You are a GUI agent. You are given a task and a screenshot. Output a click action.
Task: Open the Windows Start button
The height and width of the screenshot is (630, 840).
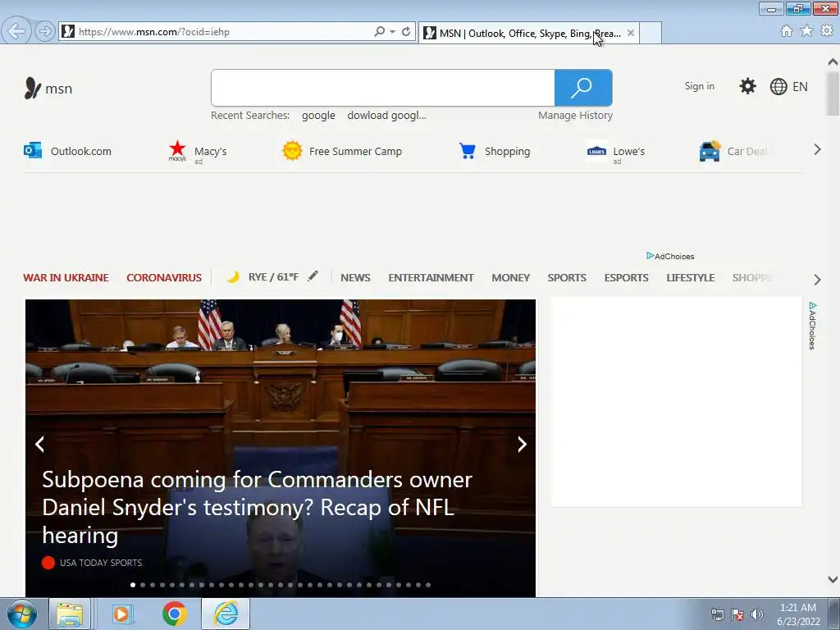point(22,614)
